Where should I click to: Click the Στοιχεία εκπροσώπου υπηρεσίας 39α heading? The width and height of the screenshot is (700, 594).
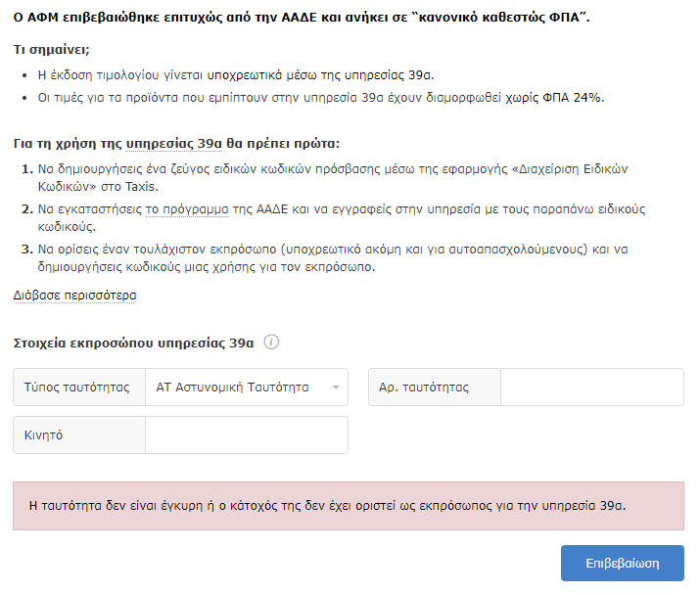133,343
